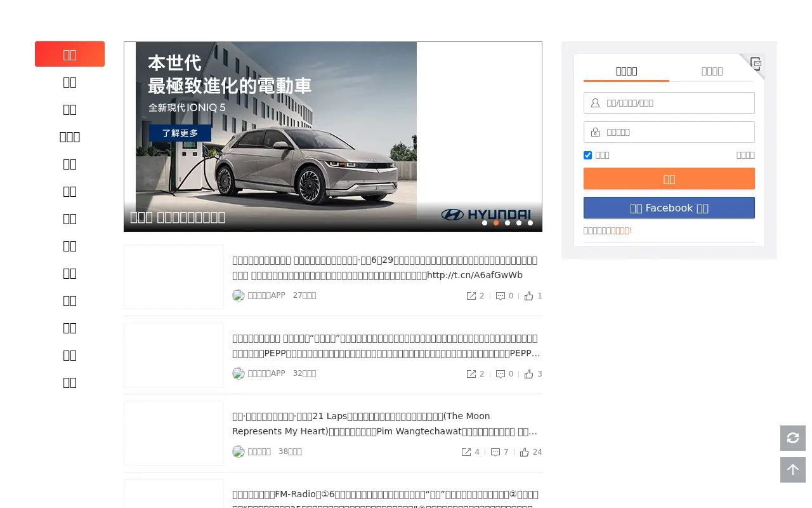Click author avatar on the 27-minute post
This screenshot has width=812, height=508.
[239, 295]
